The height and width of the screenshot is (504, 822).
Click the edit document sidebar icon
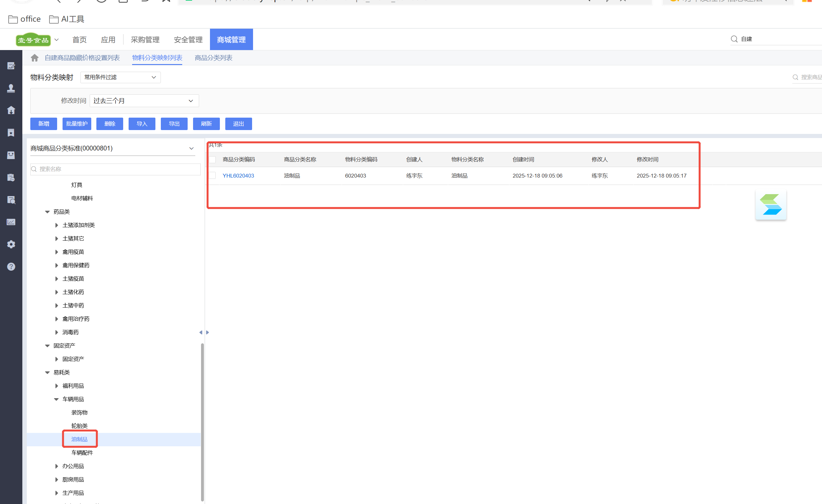pyautogui.click(x=11, y=66)
